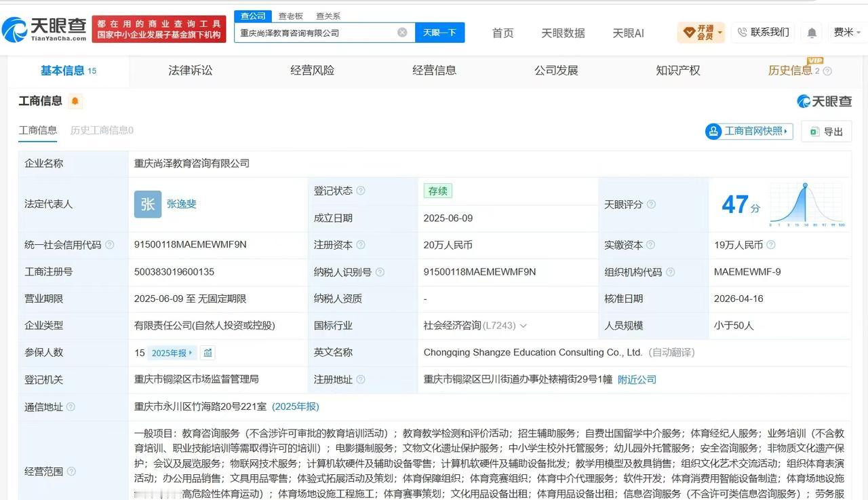
Task: Click the 天眼一下 search button
Action: [440, 33]
